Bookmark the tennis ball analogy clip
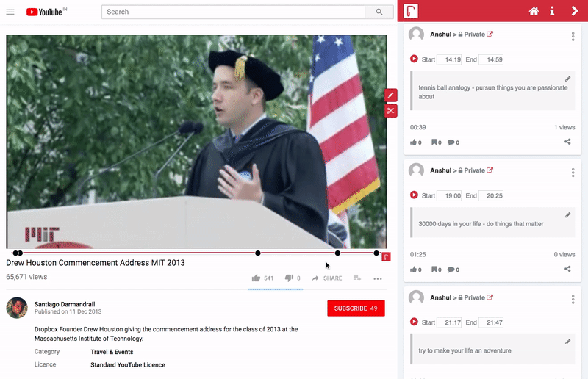Screen dimensions: 588x379 (436, 142)
